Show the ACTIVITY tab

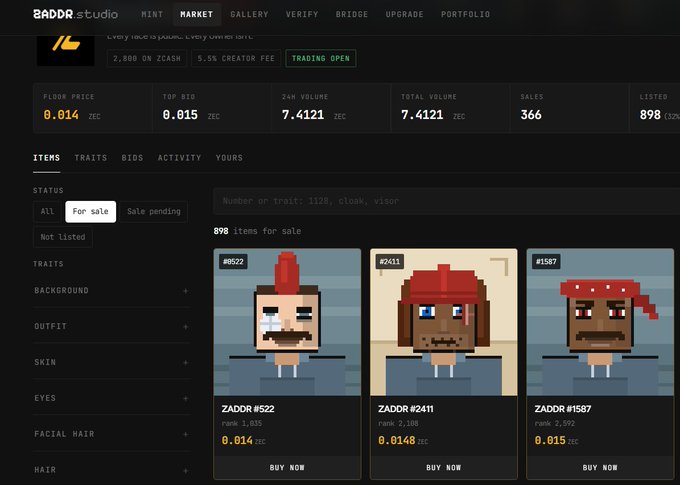180,158
